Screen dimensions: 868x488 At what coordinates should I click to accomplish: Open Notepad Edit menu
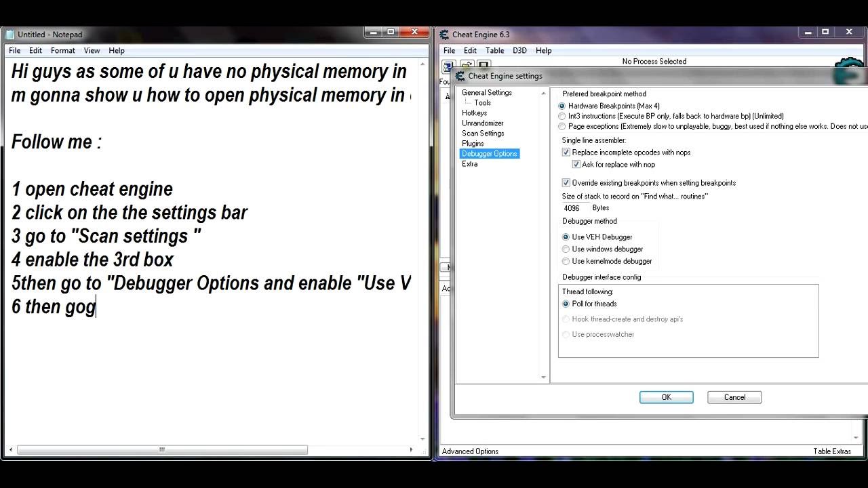point(35,51)
